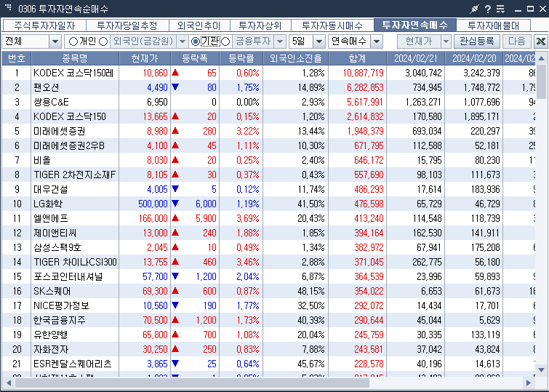The image size is (549, 392).
Task: Select TIGER 2차전지소재F row
Action: [268, 175]
